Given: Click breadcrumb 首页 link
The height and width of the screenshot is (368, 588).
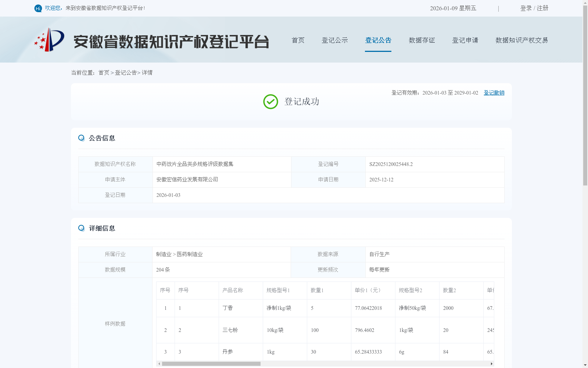Looking at the screenshot, I should [104, 72].
